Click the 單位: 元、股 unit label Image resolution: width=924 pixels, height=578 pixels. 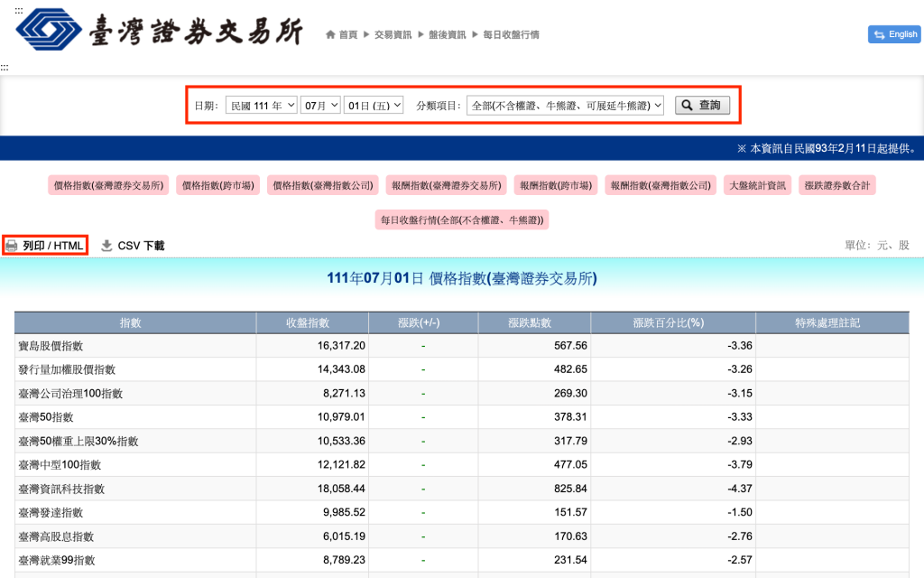click(x=877, y=246)
